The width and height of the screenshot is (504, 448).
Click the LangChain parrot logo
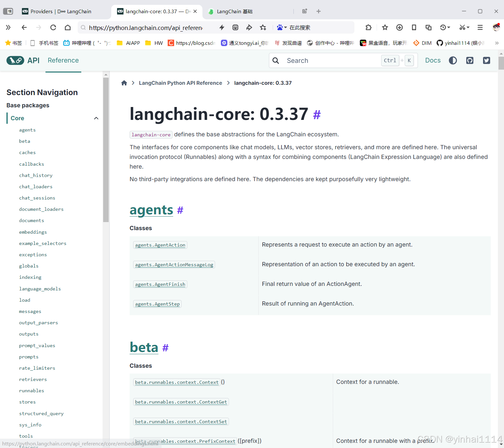coord(15,60)
